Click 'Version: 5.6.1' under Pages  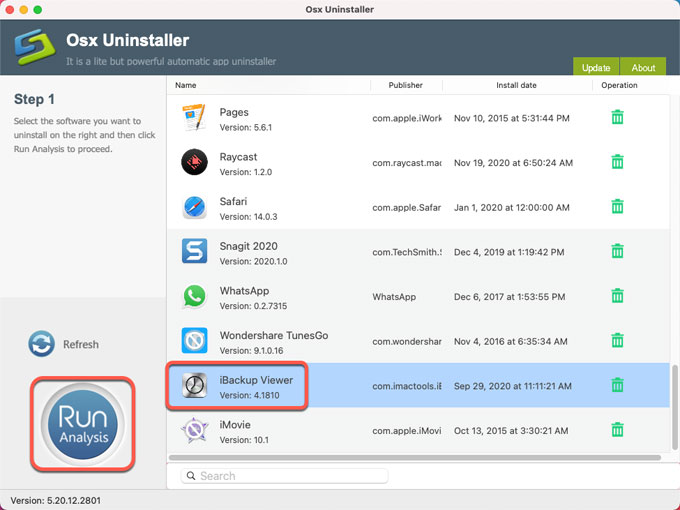click(245, 128)
